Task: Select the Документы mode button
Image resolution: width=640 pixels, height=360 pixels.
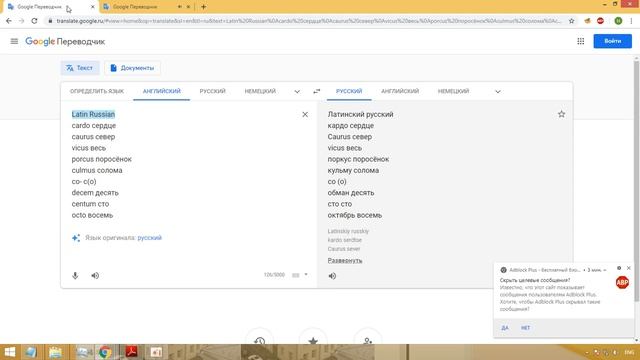Action: coord(132,68)
